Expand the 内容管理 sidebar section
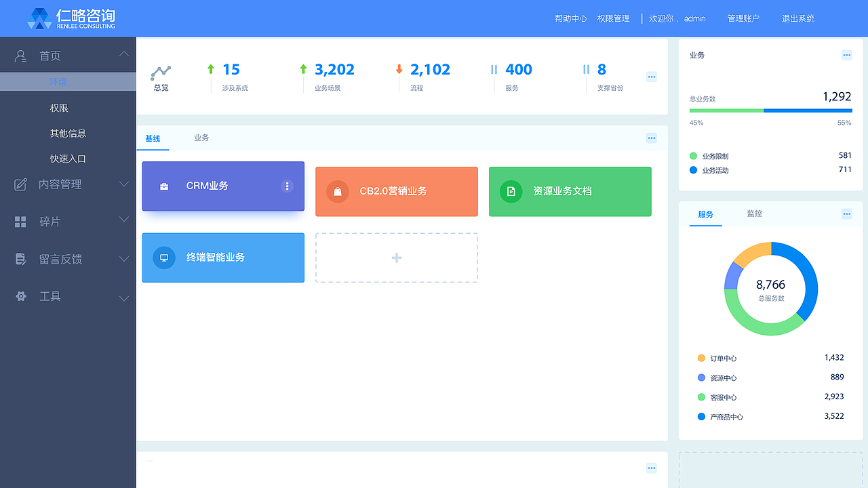 124,184
